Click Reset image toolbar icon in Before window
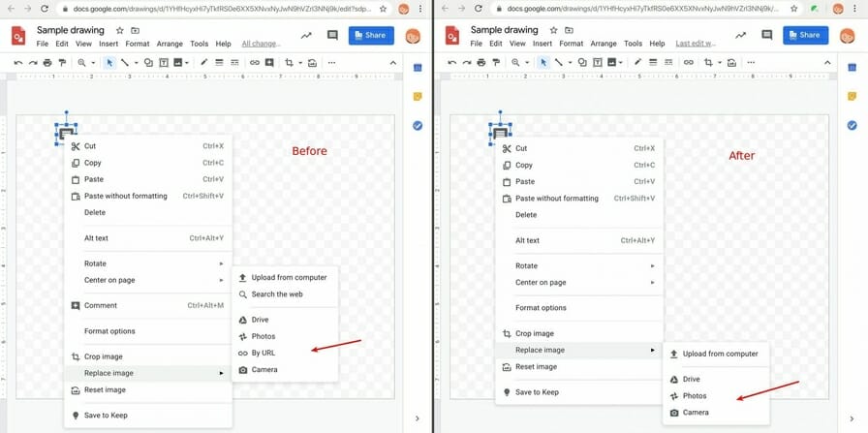 [312, 63]
